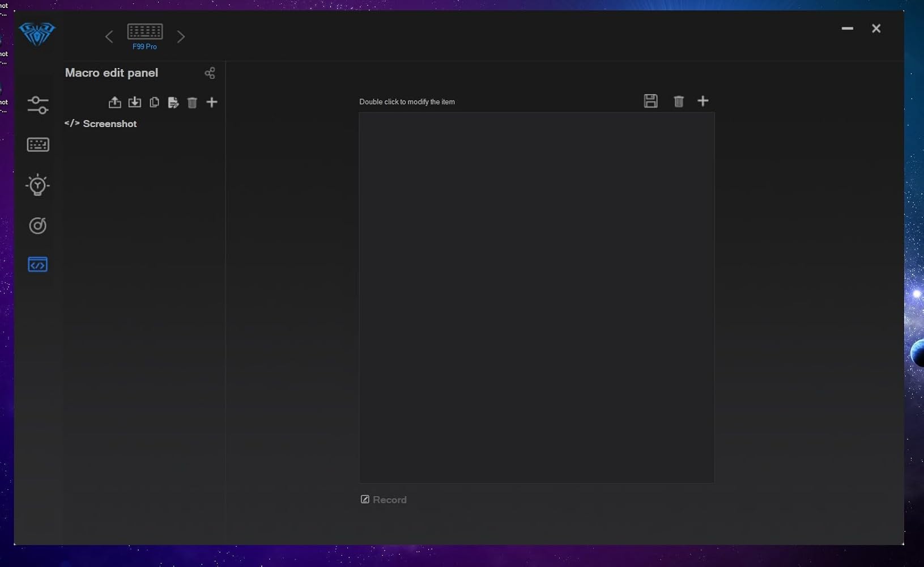Click the share icon beside Macro edit panel
The height and width of the screenshot is (567, 924).
click(x=210, y=73)
